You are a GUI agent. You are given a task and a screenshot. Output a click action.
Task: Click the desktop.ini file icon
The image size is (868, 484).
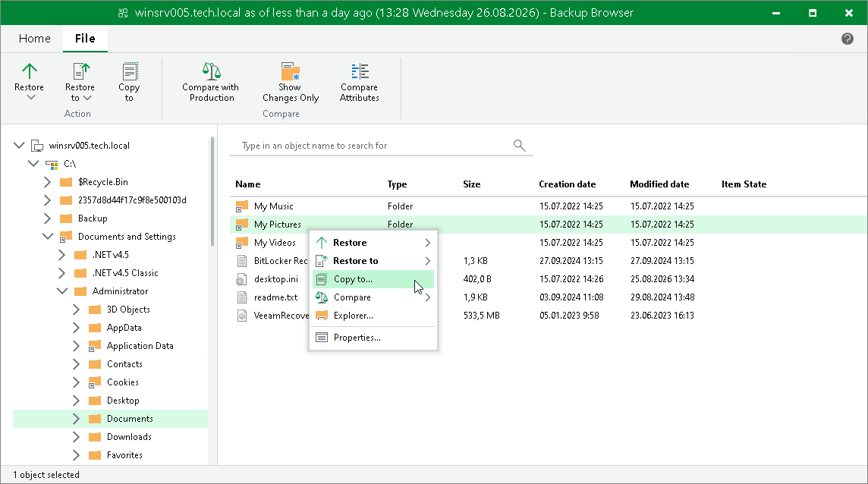coord(241,279)
